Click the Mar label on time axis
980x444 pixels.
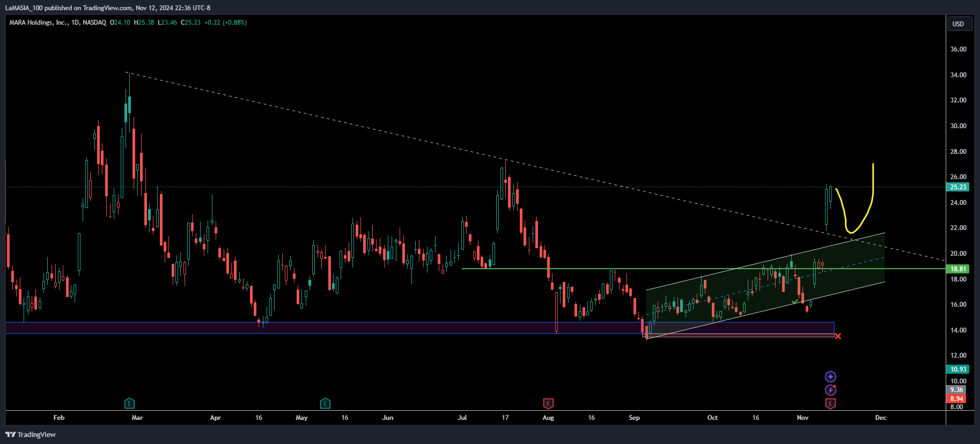[x=137, y=418]
